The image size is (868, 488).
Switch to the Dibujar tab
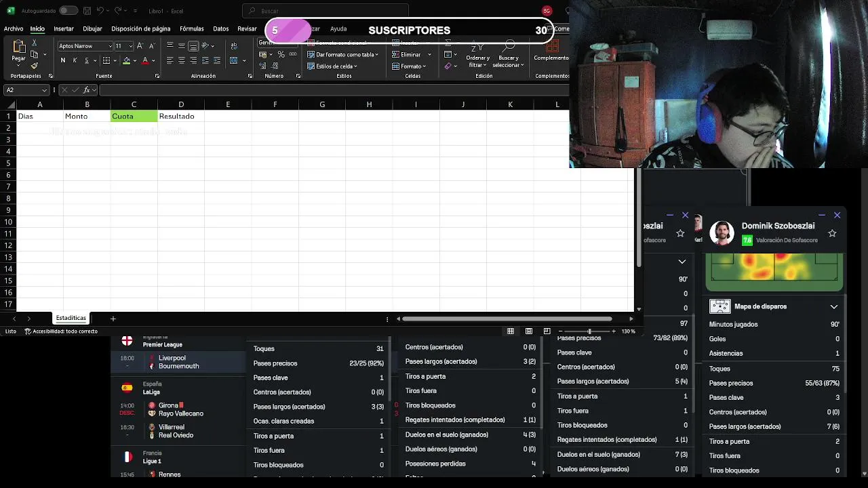tap(92, 28)
